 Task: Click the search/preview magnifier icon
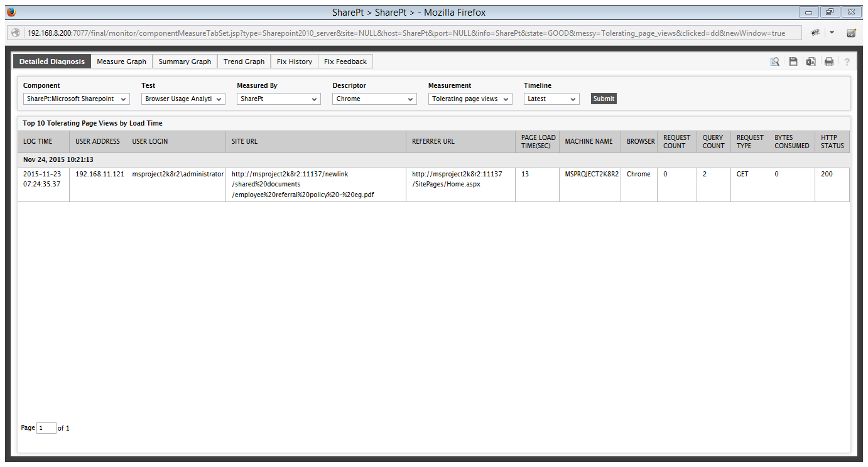click(775, 62)
